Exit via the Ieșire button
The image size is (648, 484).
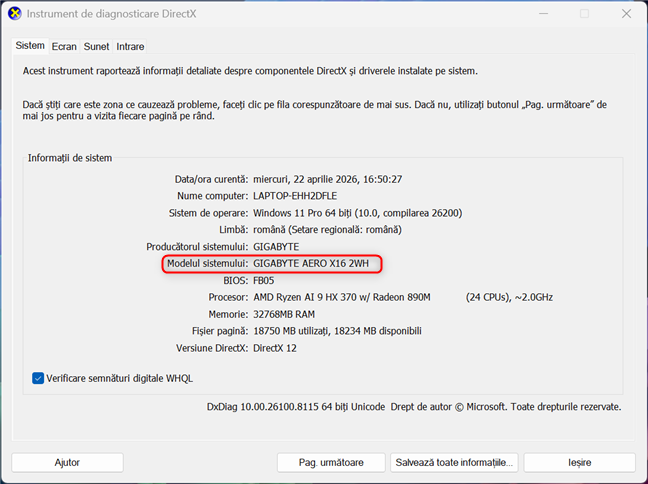[x=579, y=462]
